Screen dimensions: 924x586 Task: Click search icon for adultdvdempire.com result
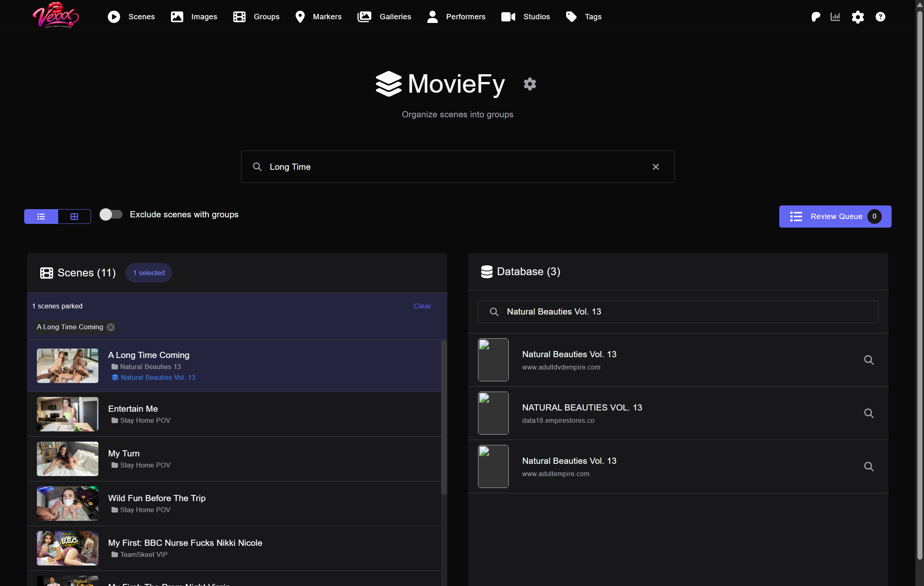click(x=869, y=360)
